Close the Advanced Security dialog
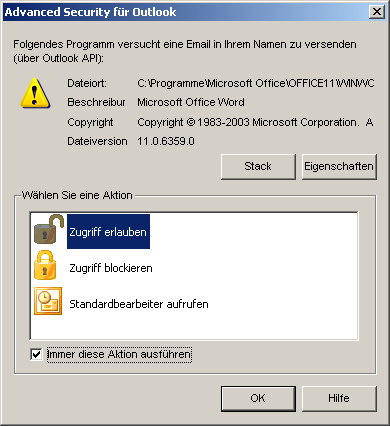This screenshot has height=426, width=390. pos(377,12)
